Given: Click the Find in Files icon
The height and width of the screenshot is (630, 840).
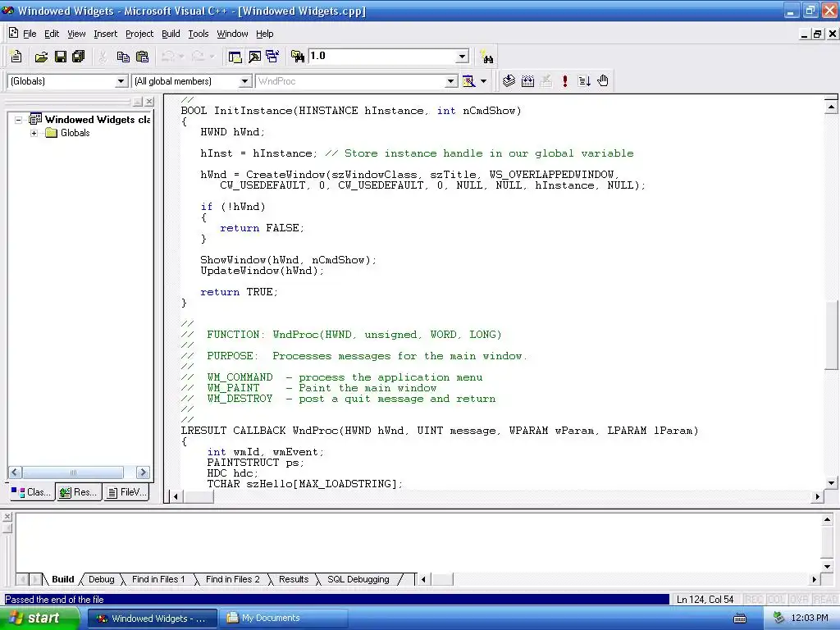Looking at the screenshot, I should coord(298,57).
